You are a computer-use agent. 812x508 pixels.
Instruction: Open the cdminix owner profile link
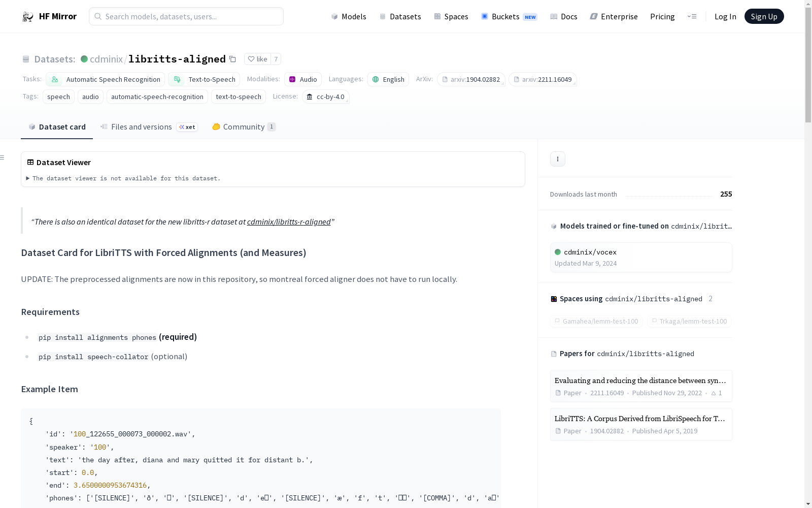point(106,59)
